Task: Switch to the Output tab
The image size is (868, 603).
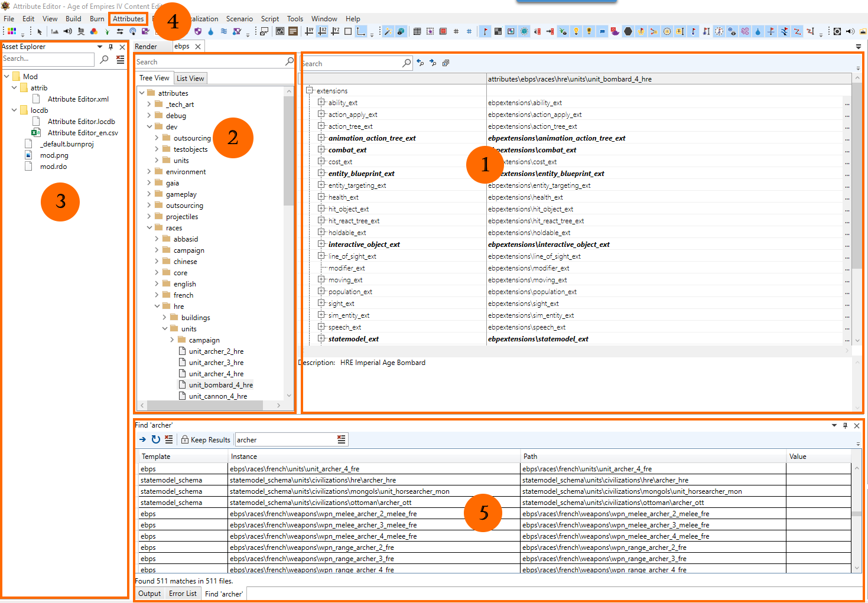Action: pyautogui.click(x=149, y=594)
